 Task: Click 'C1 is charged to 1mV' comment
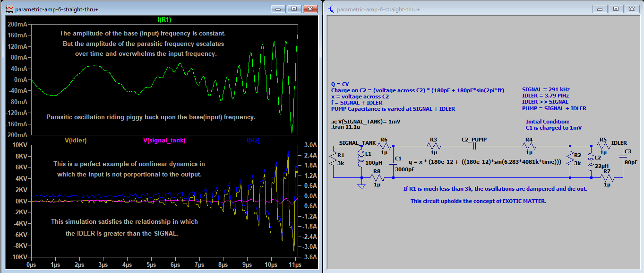[x=554, y=128]
